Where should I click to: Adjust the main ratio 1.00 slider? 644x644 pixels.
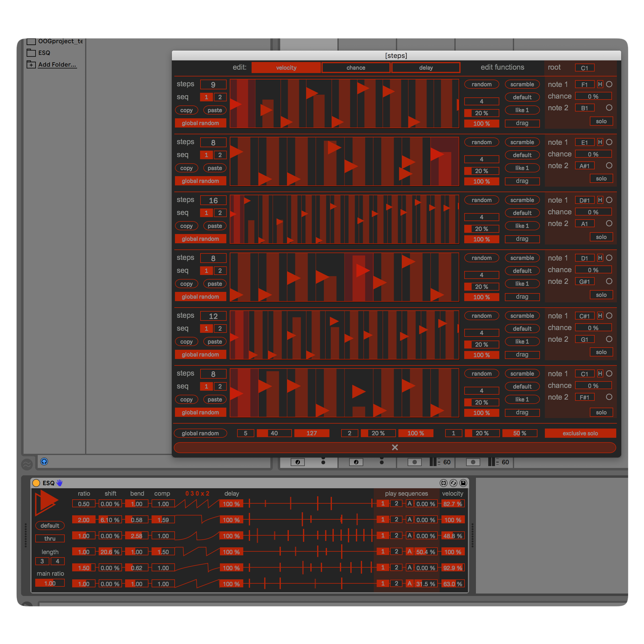[50, 583]
